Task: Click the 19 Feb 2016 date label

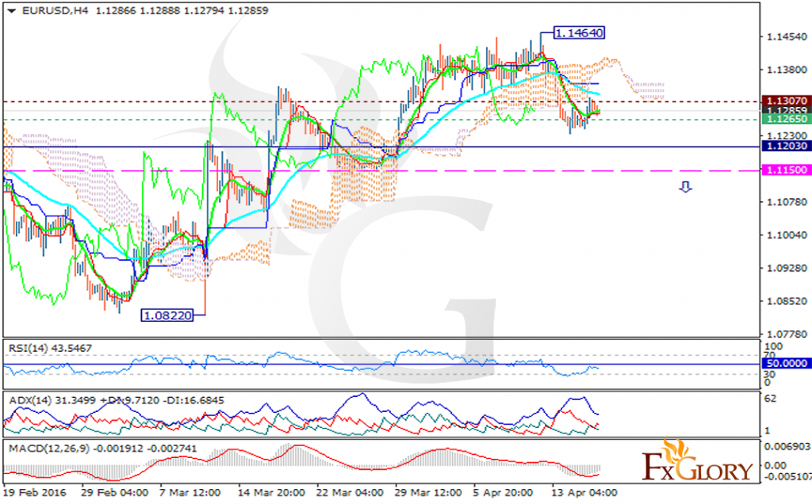Action: 35,493
